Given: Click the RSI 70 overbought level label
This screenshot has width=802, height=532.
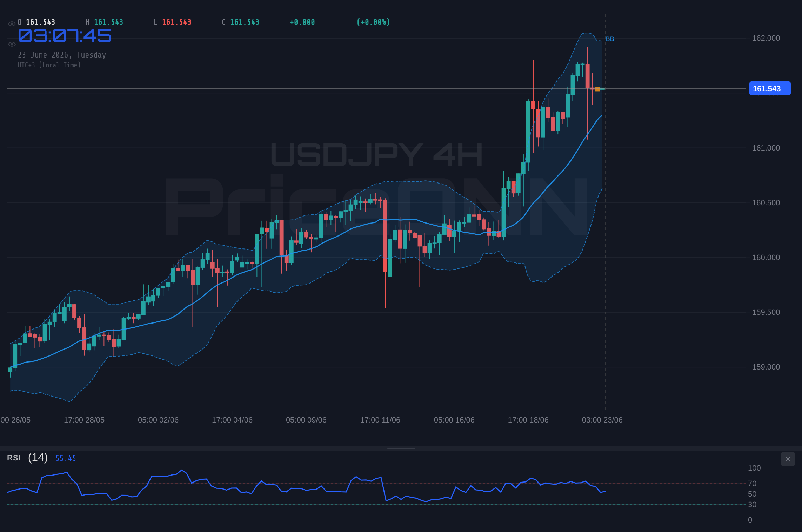Looking at the screenshot, I should pos(752,484).
